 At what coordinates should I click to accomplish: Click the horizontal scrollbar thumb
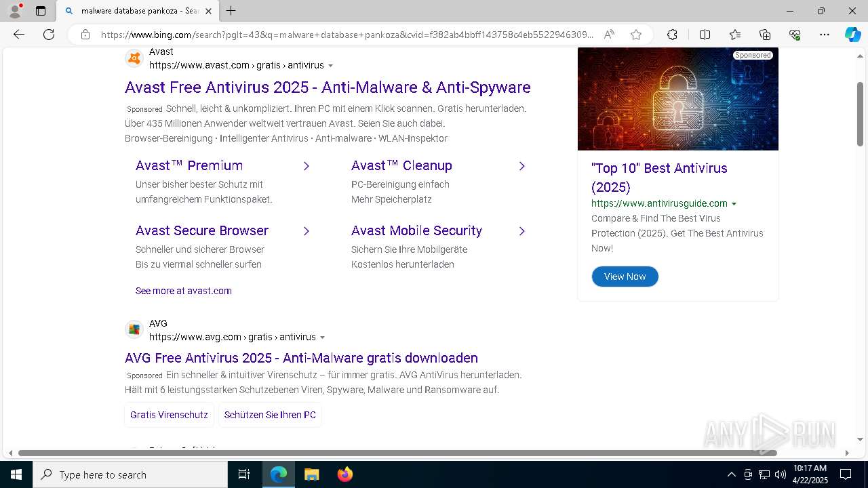[x=397, y=453]
